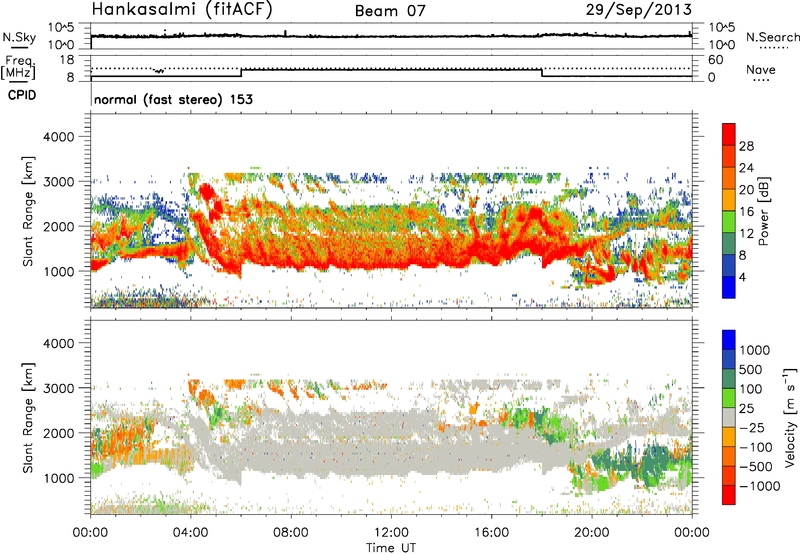Screen dimensions: 800x554
Task: Click the 'Nave' legend label
Action: pos(761,70)
